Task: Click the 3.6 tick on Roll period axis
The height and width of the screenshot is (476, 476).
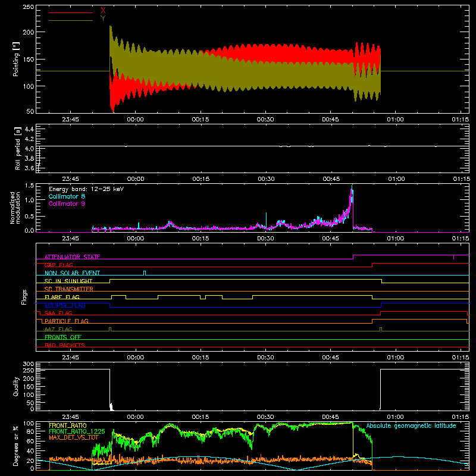Action: (29, 168)
